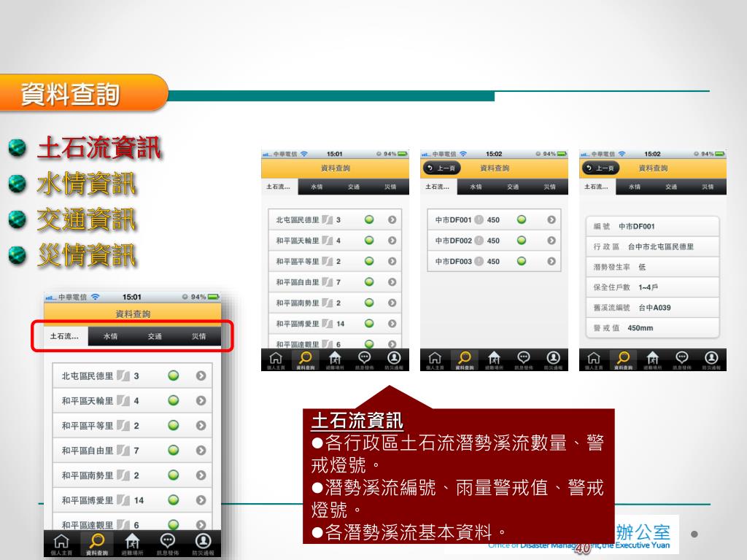747x560 pixels.
Task: Open 中市DF001 disclosure arrow
Action: [x=551, y=219]
